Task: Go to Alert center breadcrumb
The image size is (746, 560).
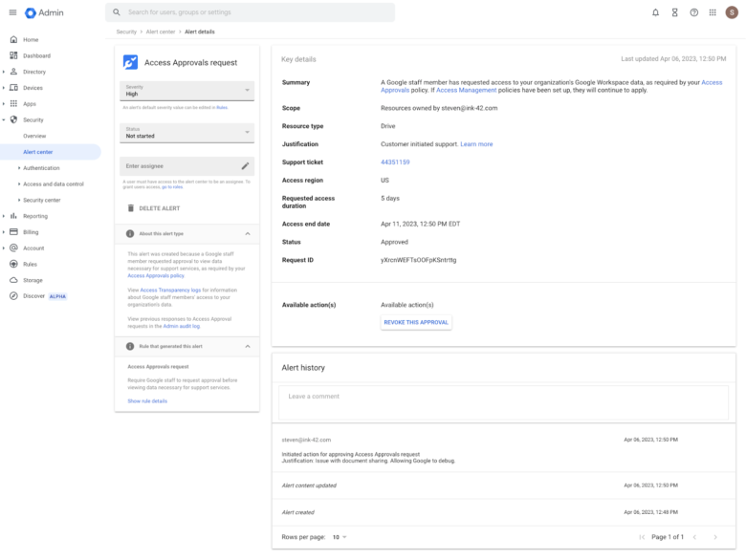Action: click(x=161, y=32)
